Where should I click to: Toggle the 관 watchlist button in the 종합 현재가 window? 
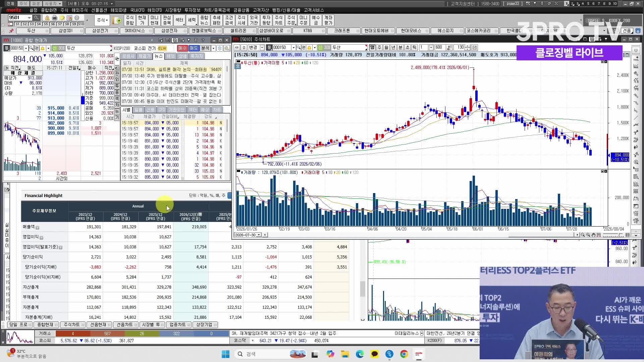pyautogui.click(x=37, y=48)
